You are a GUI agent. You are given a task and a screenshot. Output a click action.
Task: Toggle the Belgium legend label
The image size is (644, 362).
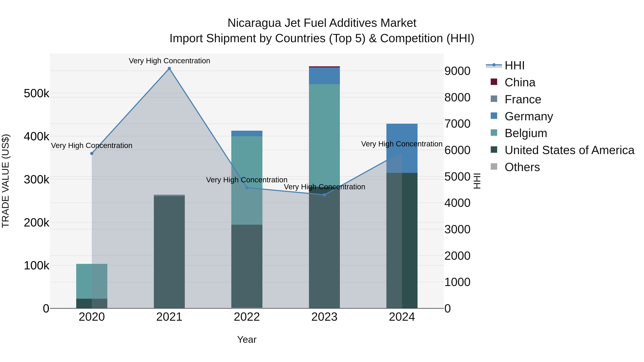526,133
